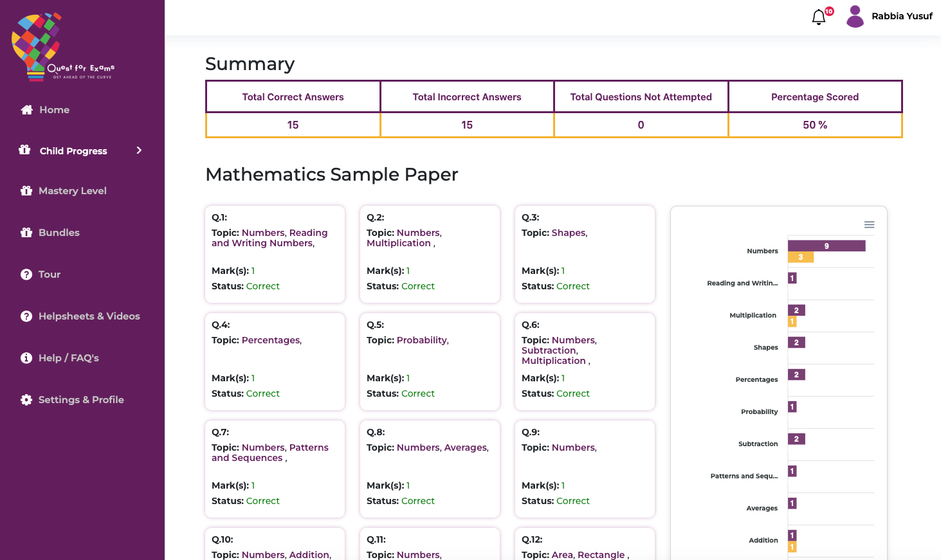Click the Mastery Level gift icon

click(x=26, y=191)
